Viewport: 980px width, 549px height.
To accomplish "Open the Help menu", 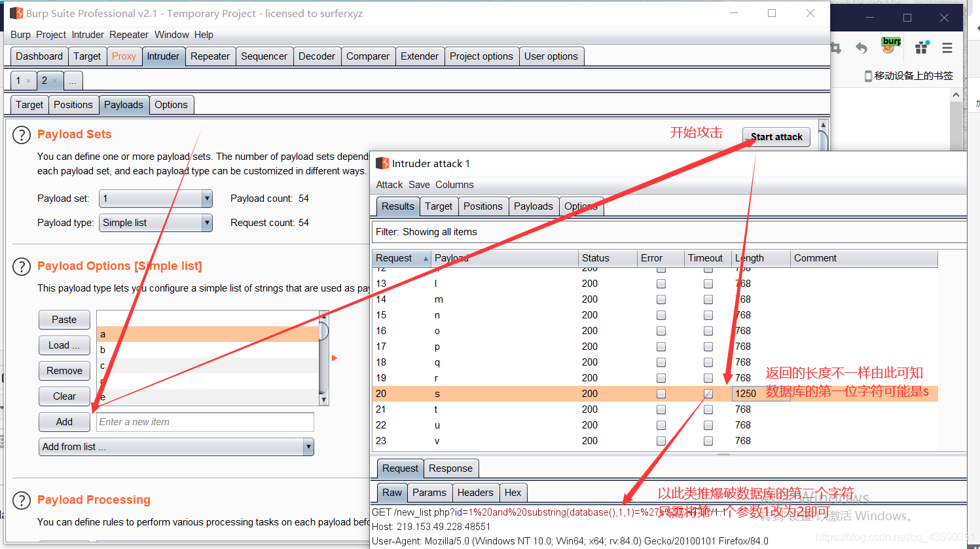I will 204,35.
